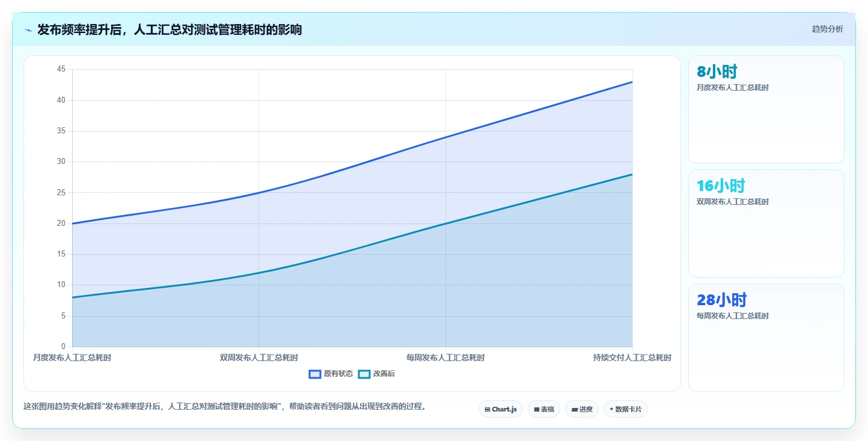Click the description text below the chart
Viewport: 868px width, 441px height.
(226, 406)
